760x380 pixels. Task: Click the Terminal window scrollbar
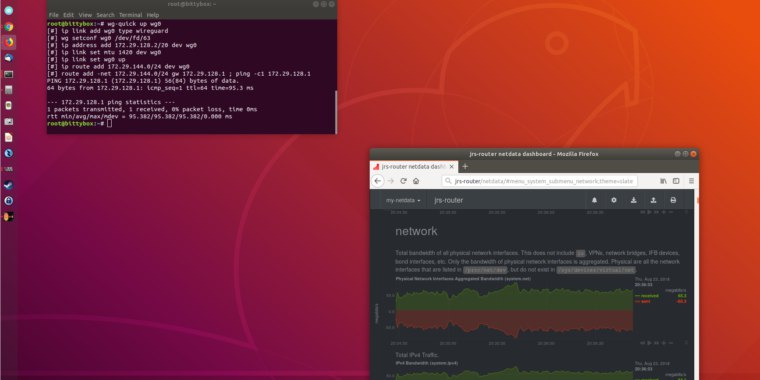click(x=335, y=111)
